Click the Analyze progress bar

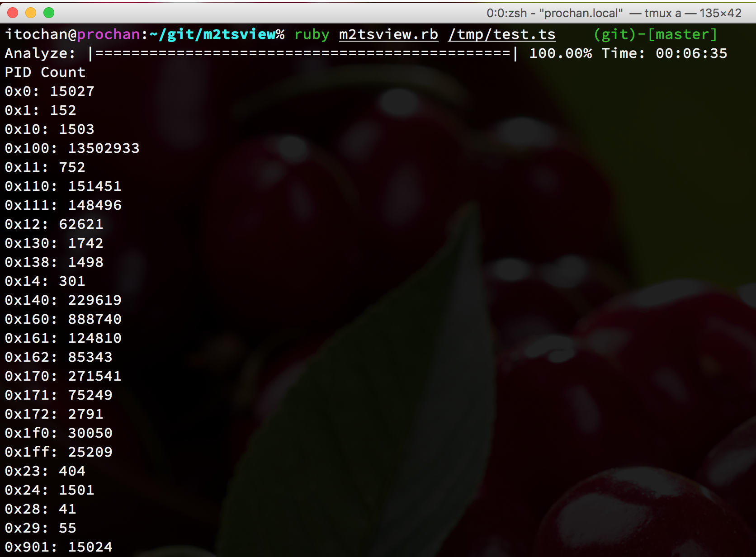coord(302,53)
